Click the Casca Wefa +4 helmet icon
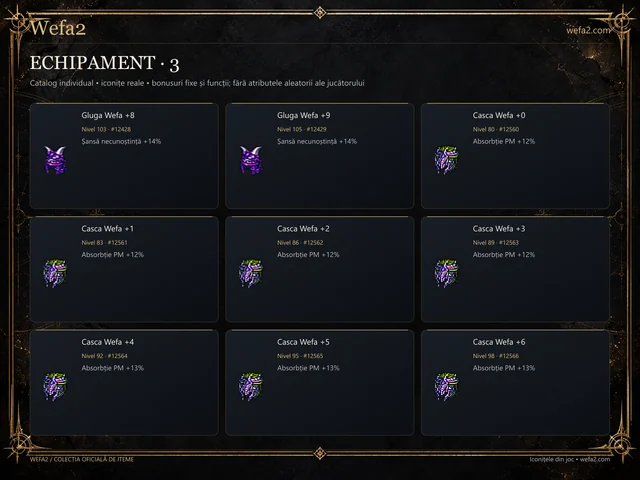This screenshot has width=640, height=480. pos(55,386)
